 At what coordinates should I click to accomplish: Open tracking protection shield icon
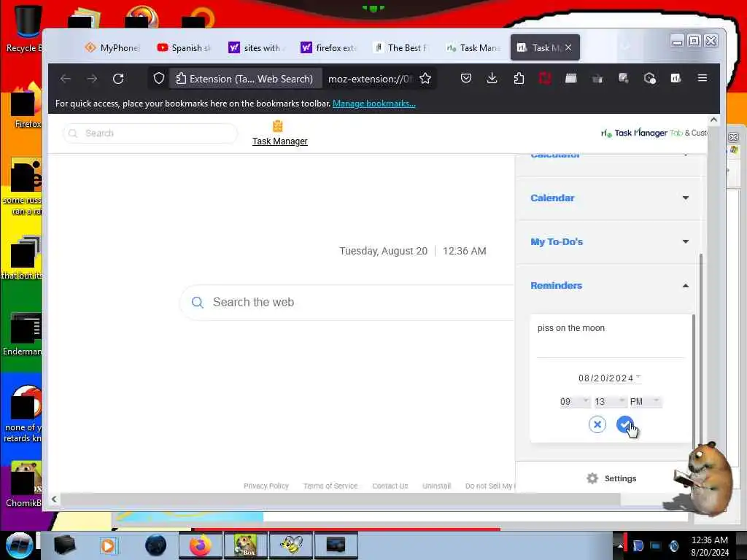[x=158, y=79]
